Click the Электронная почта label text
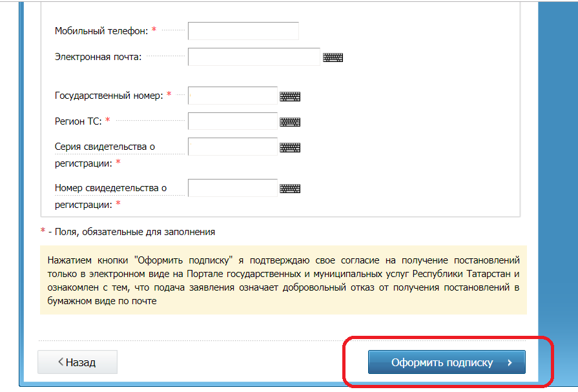The height and width of the screenshot is (392, 578). tap(98, 56)
